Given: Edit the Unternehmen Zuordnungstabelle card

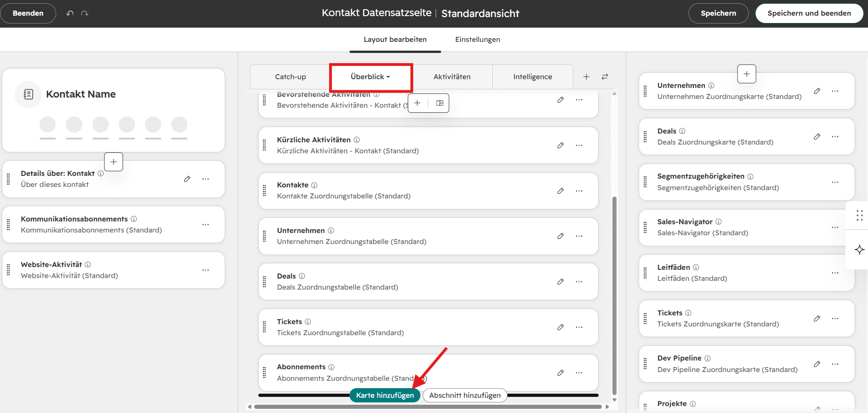Looking at the screenshot, I should click(x=560, y=236).
